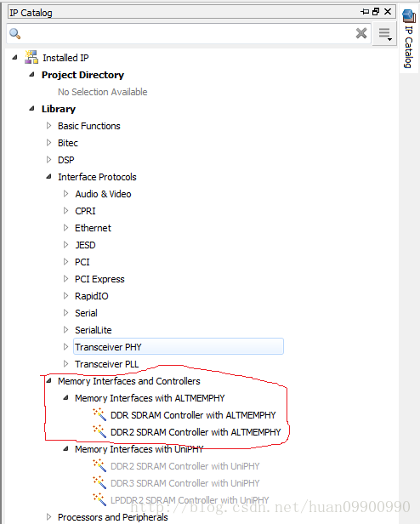The image size is (420, 524).
Task: Expand the Transceiver PHY node
Action: [65, 346]
